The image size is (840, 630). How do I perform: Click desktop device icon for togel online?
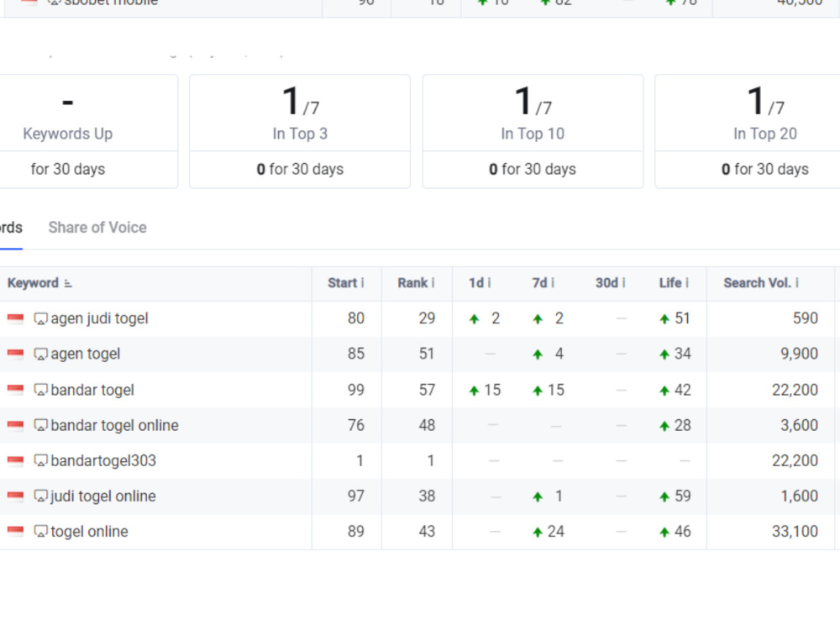[x=40, y=531]
